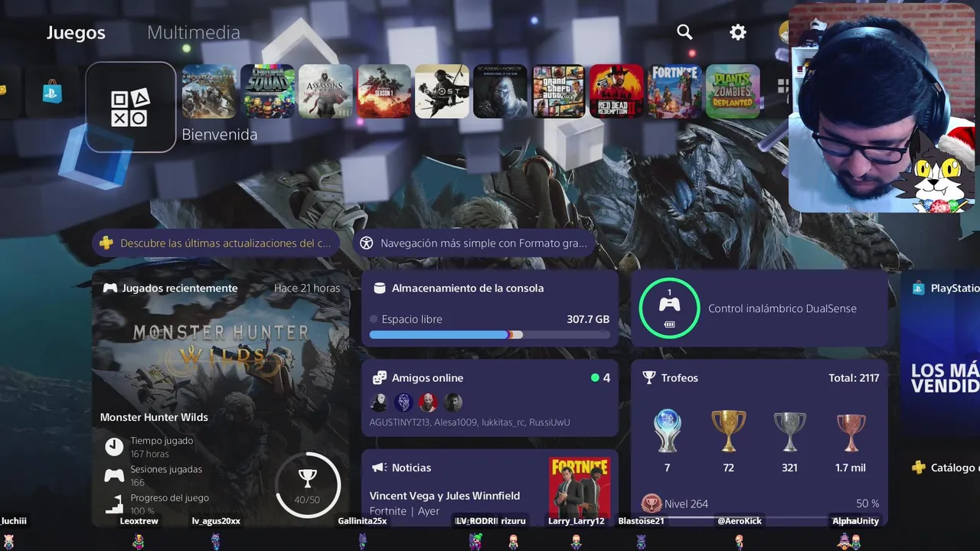Click the '1.7 mil' bronze count
The width and height of the screenshot is (980, 551).
[x=851, y=468]
